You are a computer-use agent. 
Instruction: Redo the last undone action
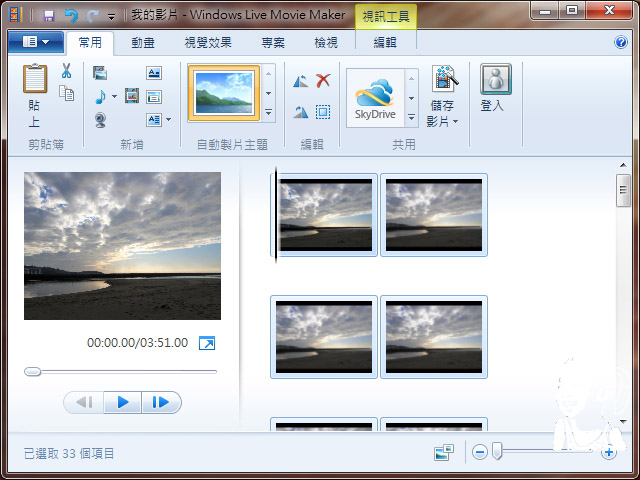tap(92, 16)
